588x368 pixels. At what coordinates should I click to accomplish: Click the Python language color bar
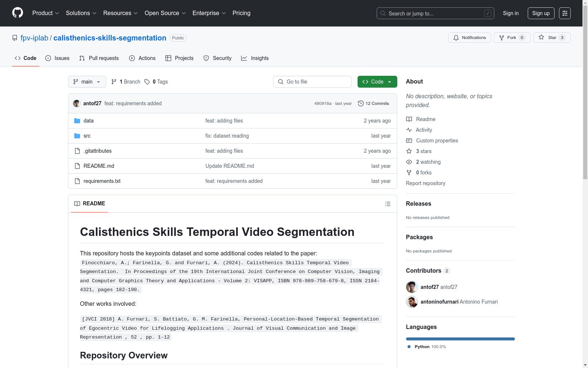460,339
